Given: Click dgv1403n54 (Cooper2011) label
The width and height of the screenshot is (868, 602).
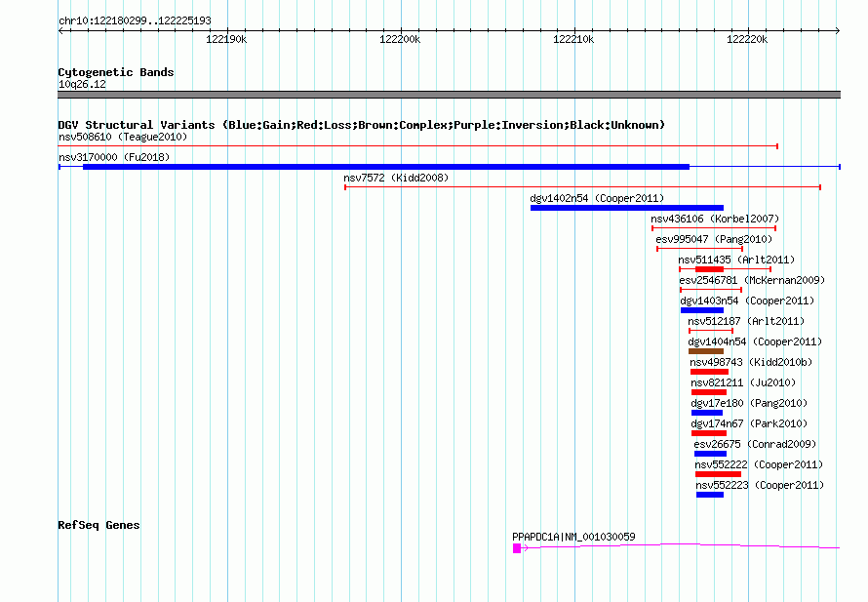Looking at the screenshot, I should [747, 301].
